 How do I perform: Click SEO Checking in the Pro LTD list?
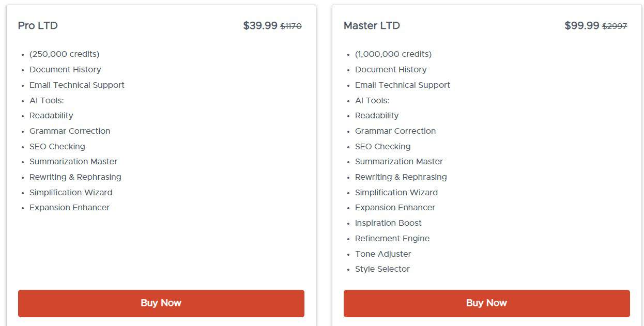57,146
